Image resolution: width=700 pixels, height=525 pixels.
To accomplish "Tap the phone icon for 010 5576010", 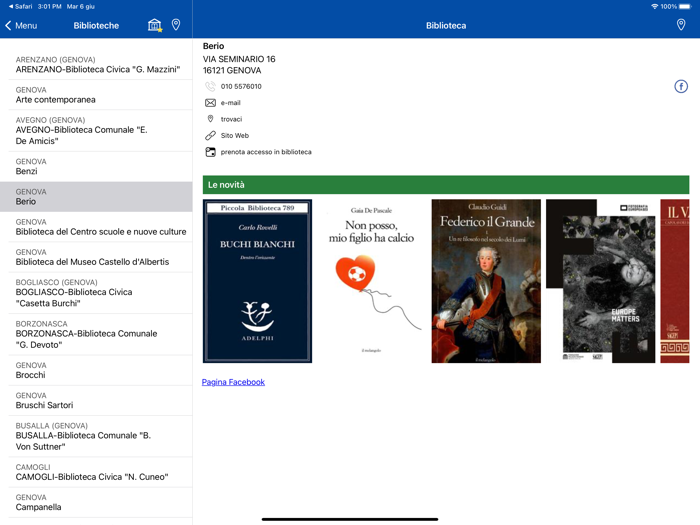I will pos(210,86).
